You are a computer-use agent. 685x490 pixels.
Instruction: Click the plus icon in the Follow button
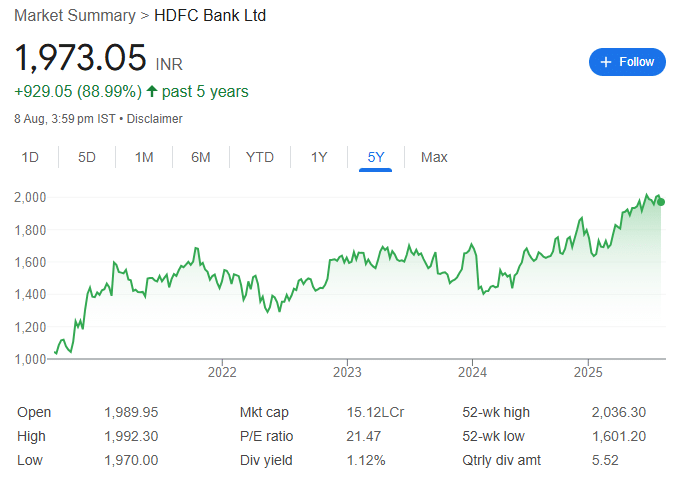coord(605,62)
